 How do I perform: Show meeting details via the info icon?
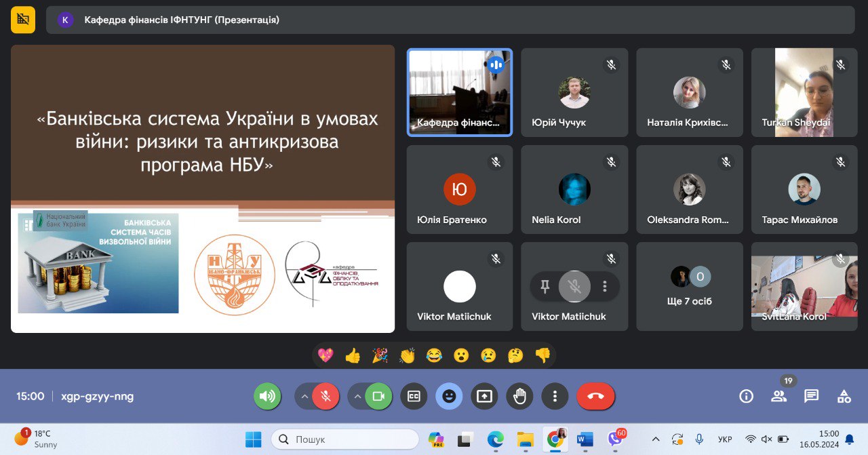point(746,396)
